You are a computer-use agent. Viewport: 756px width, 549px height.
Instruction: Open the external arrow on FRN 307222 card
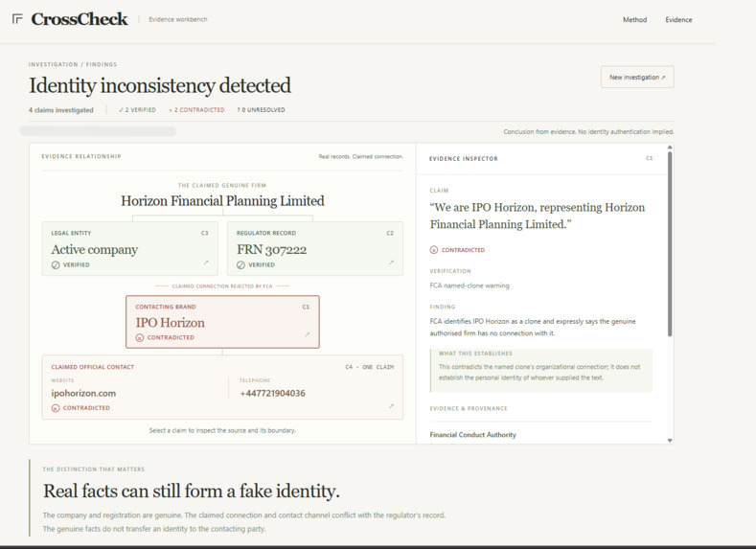pyautogui.click(x=391, y=263)
